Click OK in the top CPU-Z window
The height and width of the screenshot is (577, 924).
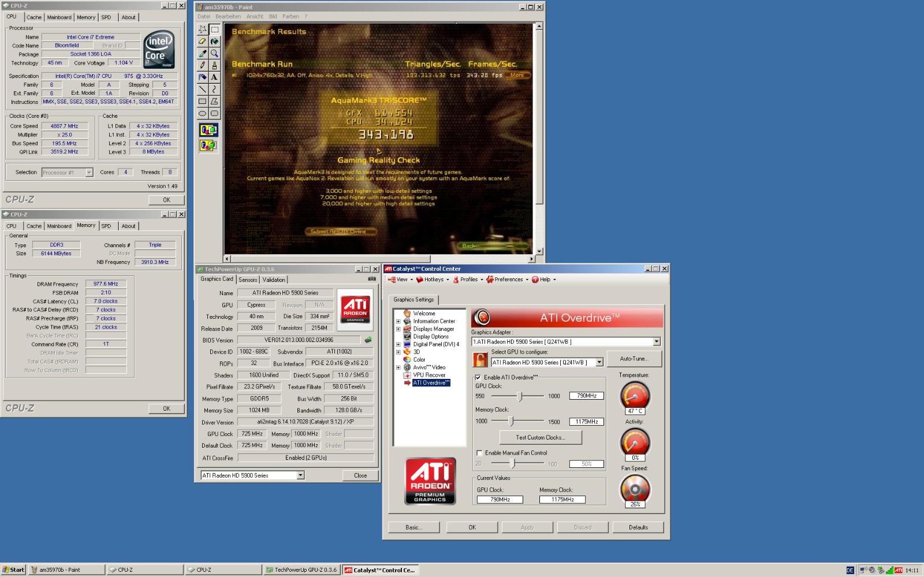tap(166, 200)
